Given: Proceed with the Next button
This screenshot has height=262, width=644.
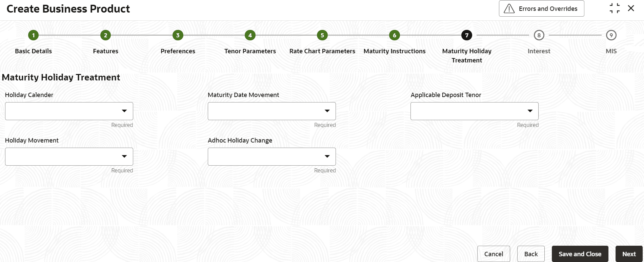Looking at the screenshot, I should [629, 254].
